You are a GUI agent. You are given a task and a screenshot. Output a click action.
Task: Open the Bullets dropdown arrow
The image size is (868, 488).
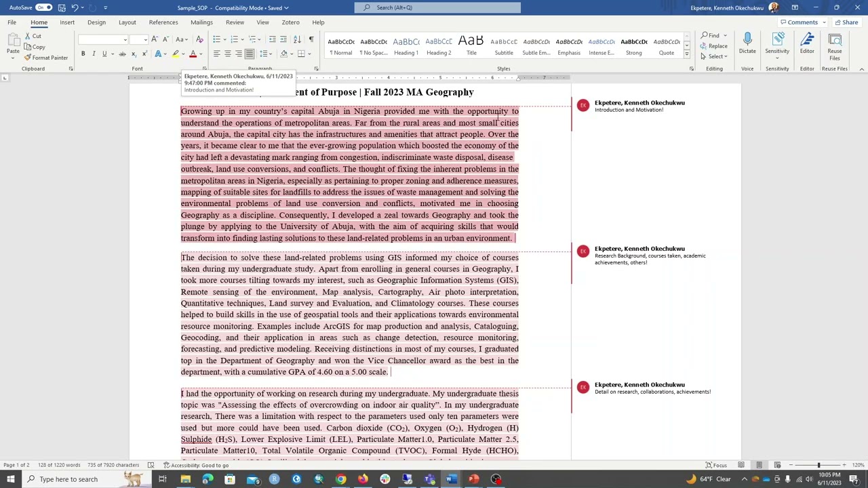click(x=226, y=39)
